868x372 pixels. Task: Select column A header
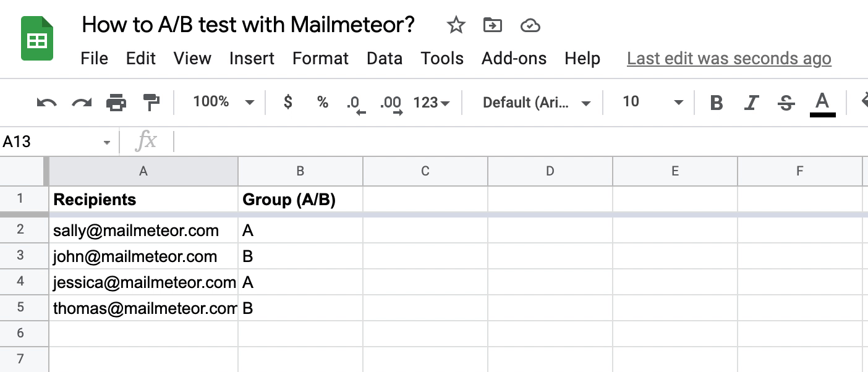click(x=143, y=171)
